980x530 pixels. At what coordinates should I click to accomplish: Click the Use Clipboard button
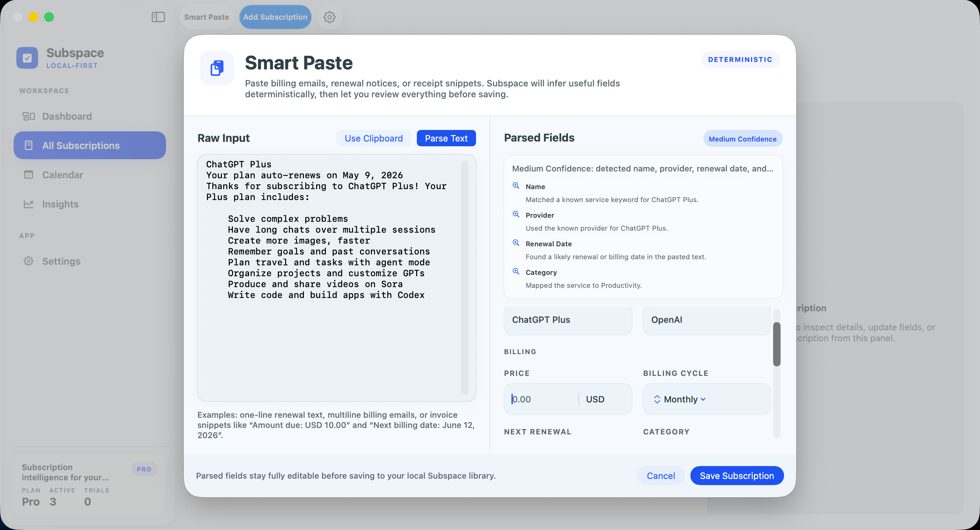(x=374, y=138)
